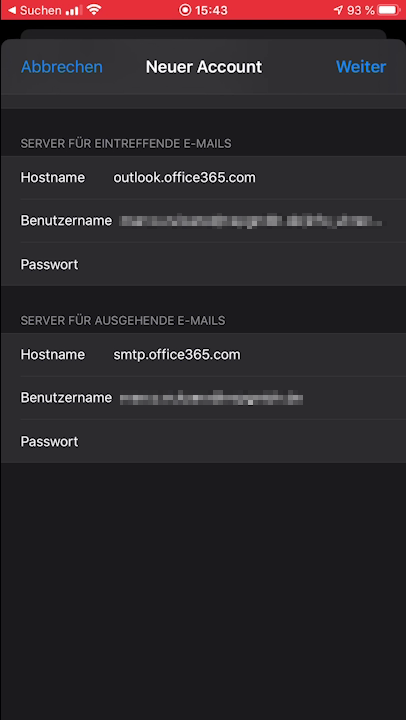This screenshot has height=720, width=406.
Task: Tap the 93 % battery percentage text
Action: [361, 10]
